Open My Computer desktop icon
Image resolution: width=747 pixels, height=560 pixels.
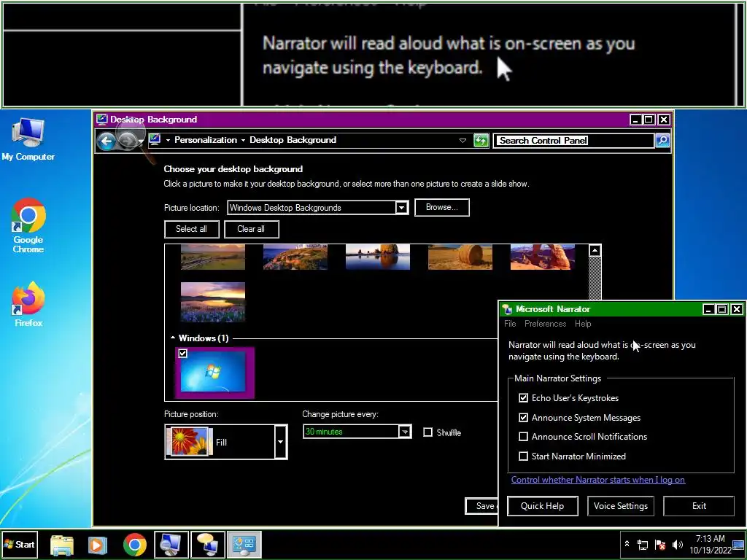pos(28,139)
